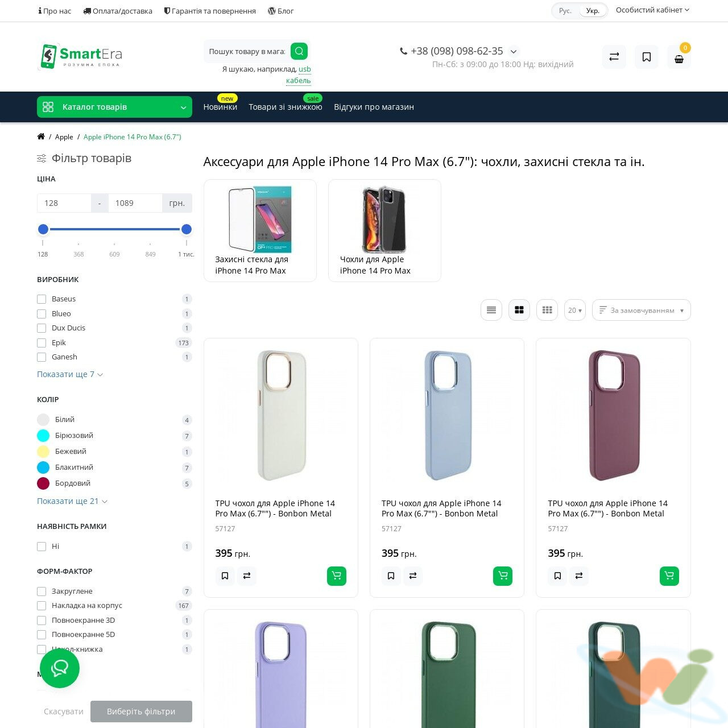Click the home icon in breadcrumbs
This screenshot has height=728, width=728.
coord(41,136)
